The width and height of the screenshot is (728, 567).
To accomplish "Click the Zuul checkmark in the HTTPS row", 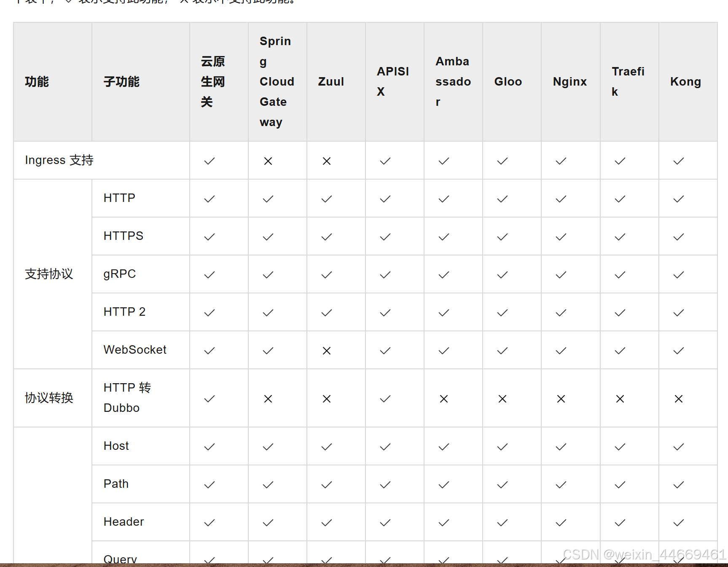I will (x=327, y=237).
